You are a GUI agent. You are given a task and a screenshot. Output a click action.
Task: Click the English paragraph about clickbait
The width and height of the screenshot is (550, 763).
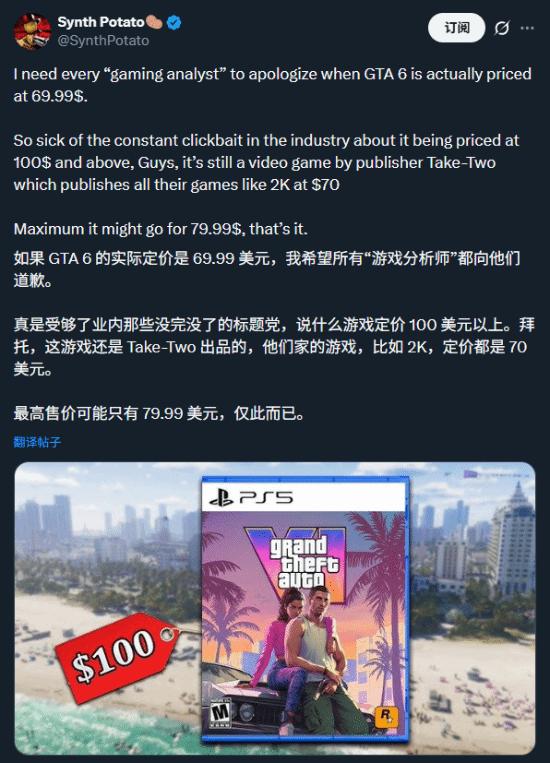(x=266, y=163)
